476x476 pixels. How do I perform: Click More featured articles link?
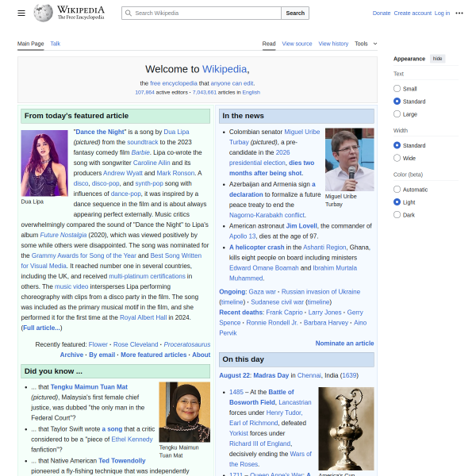pos(154,355)
